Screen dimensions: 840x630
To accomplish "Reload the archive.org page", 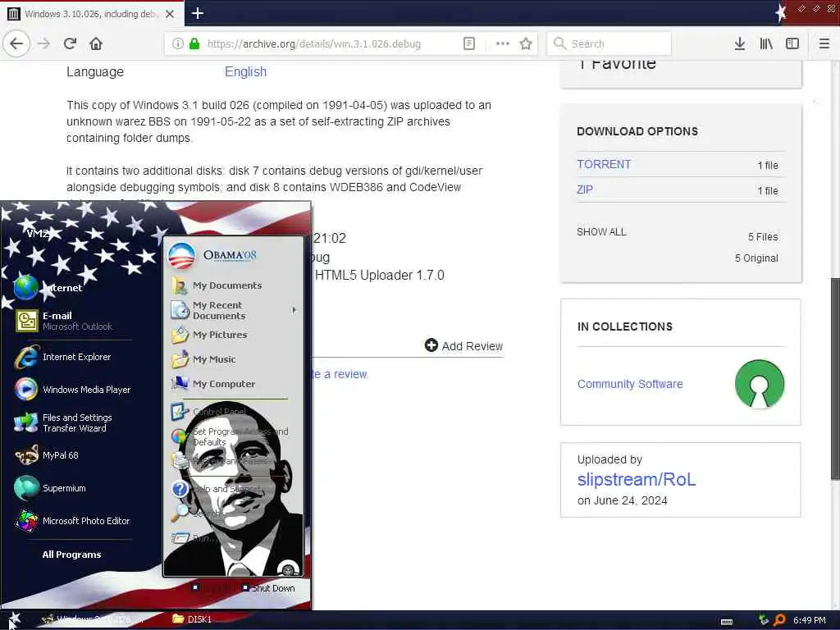I will pyautogui.click(x=70, y=43).
